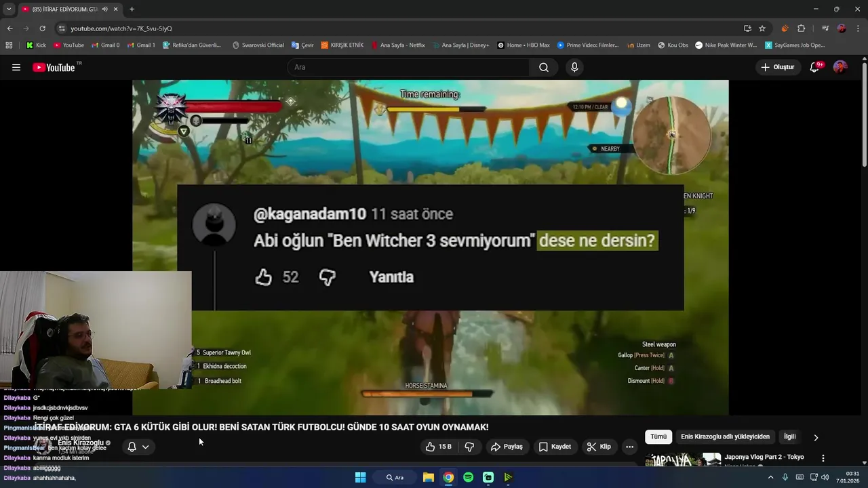Start voice search with the microphone

574,67
